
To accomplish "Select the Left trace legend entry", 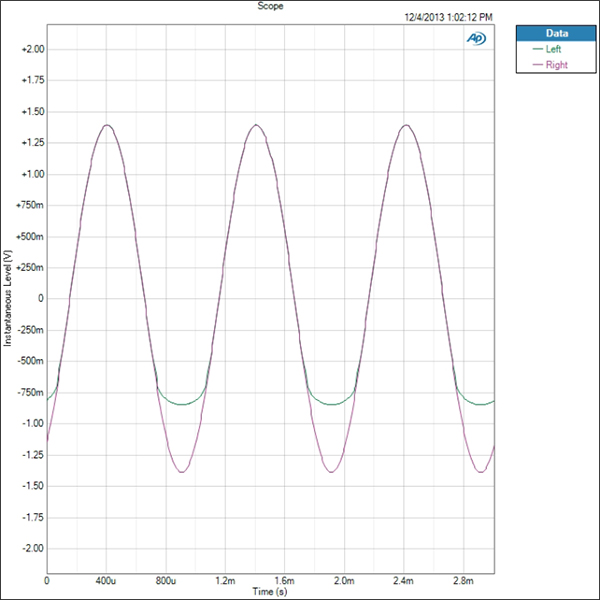I will click(x=553, y=49).
